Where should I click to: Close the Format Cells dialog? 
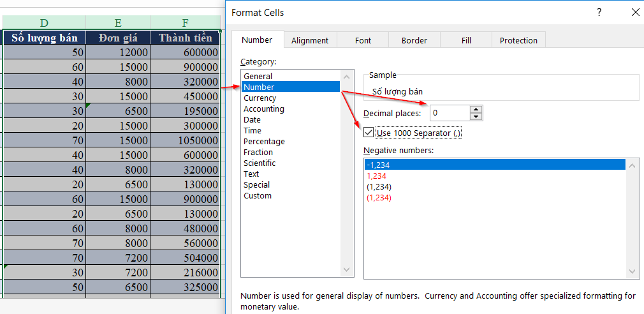635,12
